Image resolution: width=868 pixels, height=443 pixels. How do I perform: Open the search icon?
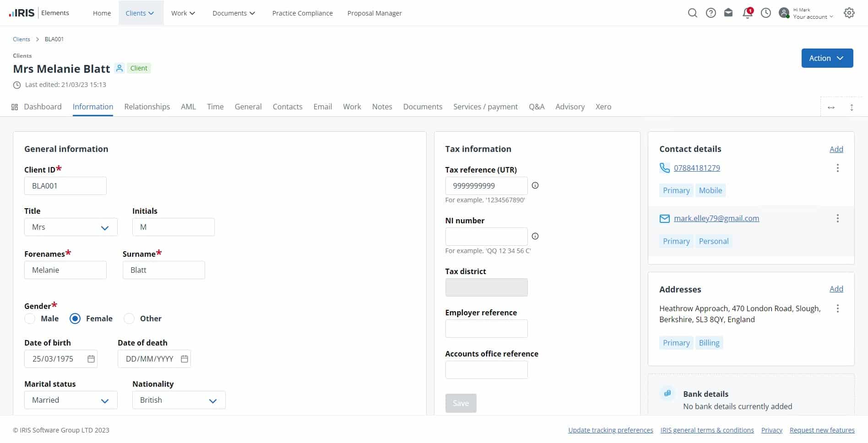pyautogui.click(x=693, y=13)
